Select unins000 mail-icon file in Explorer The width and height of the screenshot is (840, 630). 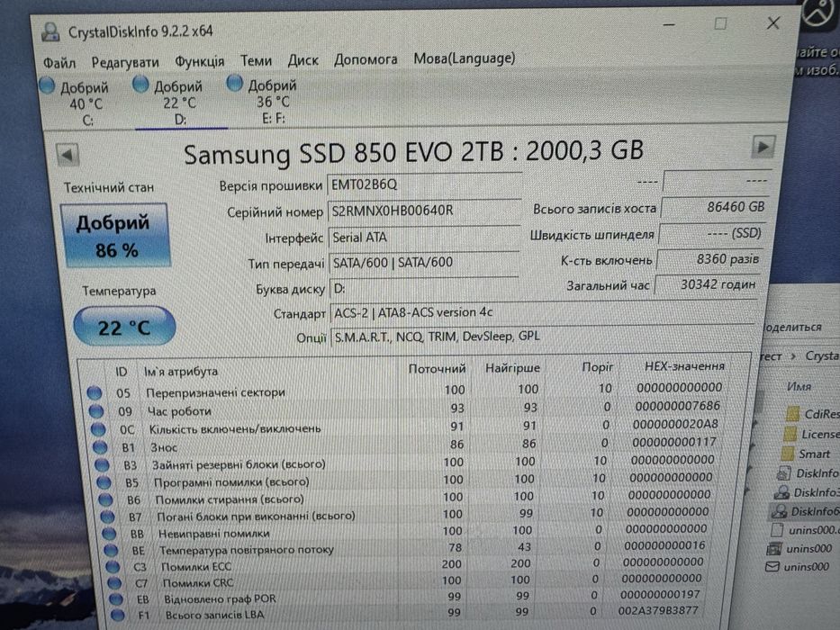(x=797, y=567)
